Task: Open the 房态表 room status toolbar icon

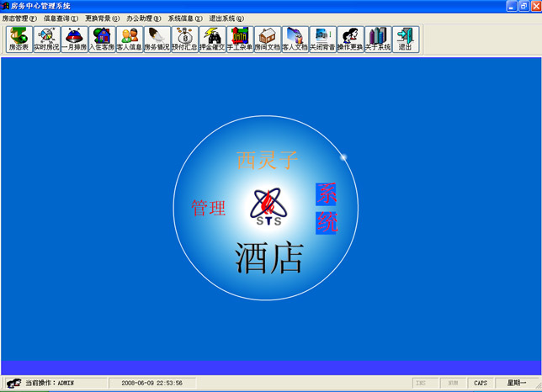Action: pos(19,39)
